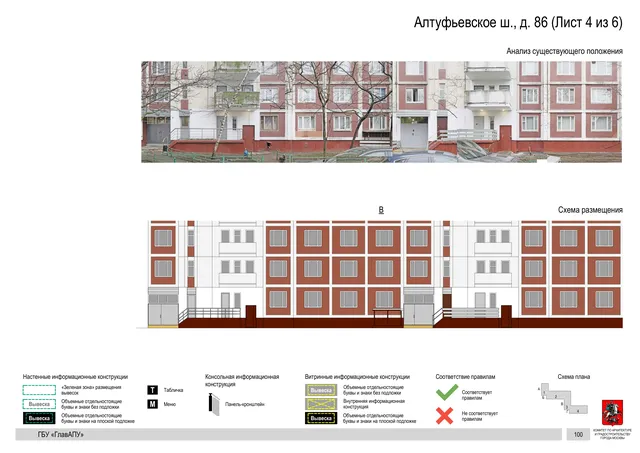Image resolution: width=640 pixels, height=453 pixels.
Task: Click showcase legend text «без подложки»
Action: 373,390
